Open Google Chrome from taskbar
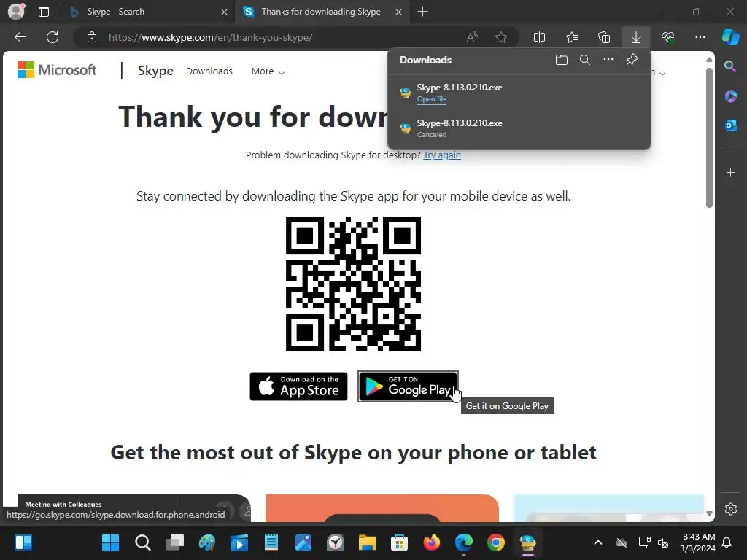The image size is (747, 560). [x=496, y=542]
